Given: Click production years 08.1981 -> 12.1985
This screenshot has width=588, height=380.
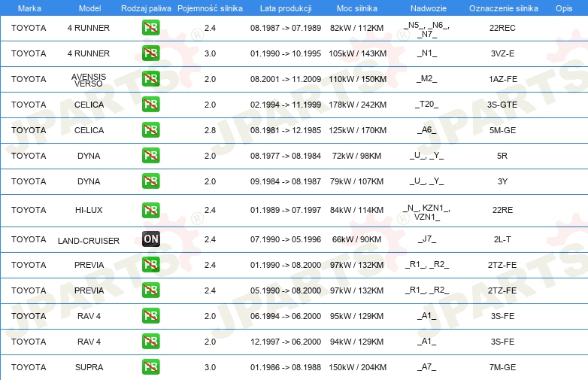Looking at the screenshot, I should (286, 130).
